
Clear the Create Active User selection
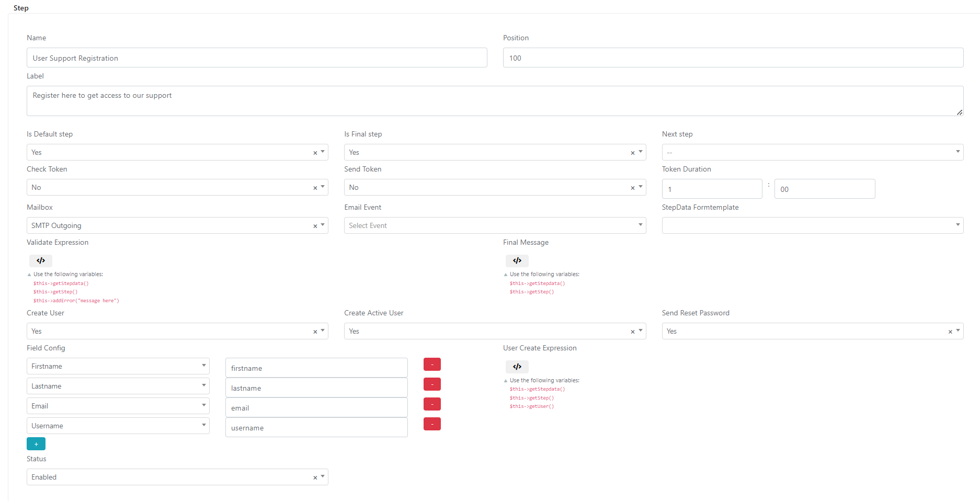[633, 332]
